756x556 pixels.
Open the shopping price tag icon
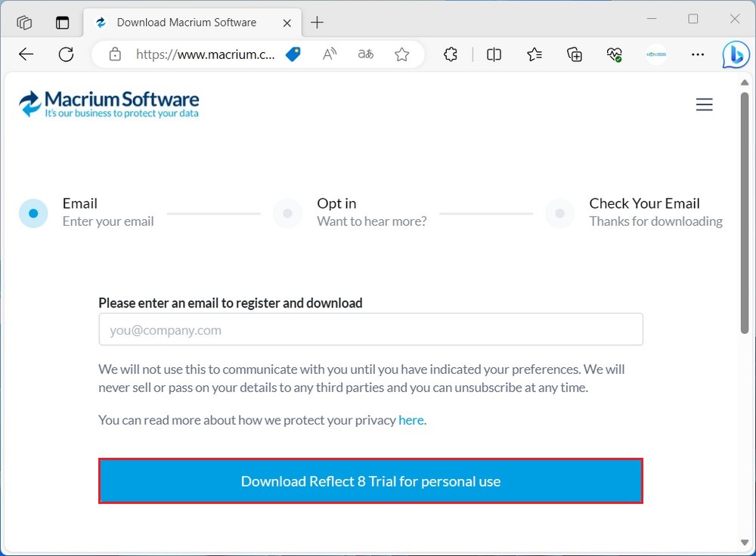click(293, 54)
